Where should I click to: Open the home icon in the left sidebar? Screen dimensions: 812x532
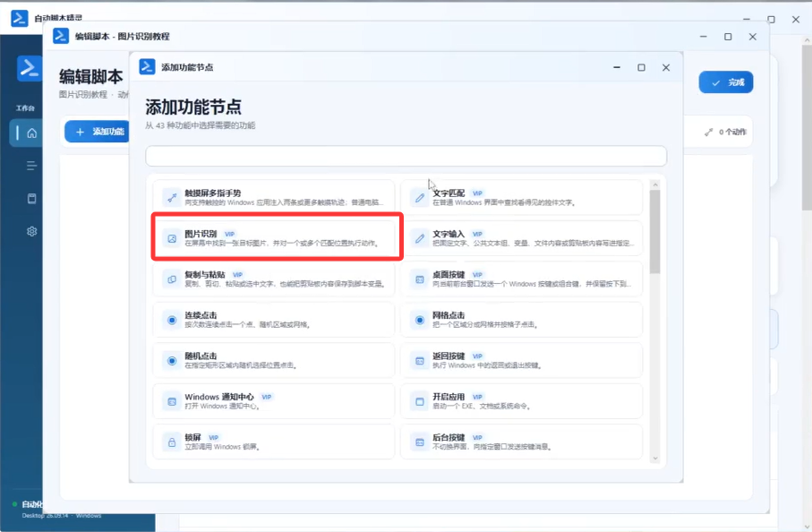31,133
